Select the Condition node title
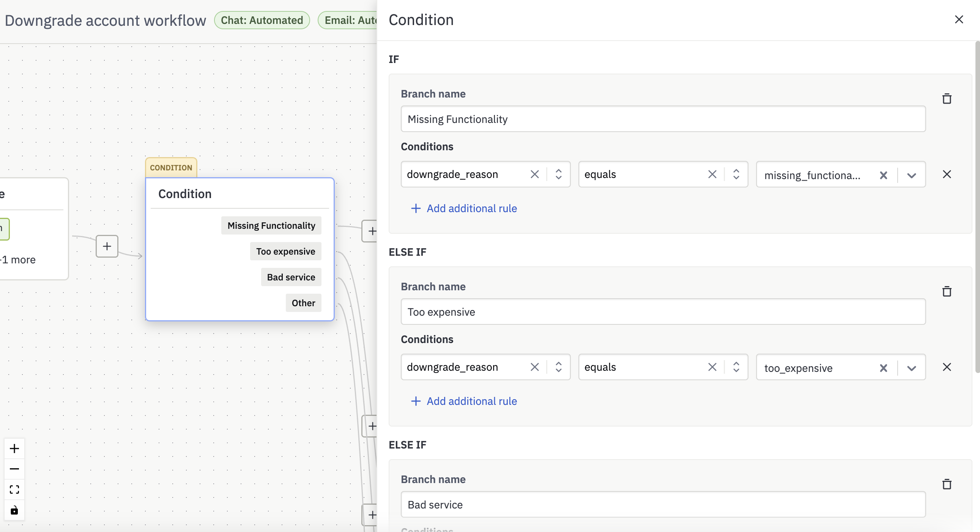This screenshot has height=532, width=980. point(185,194)
